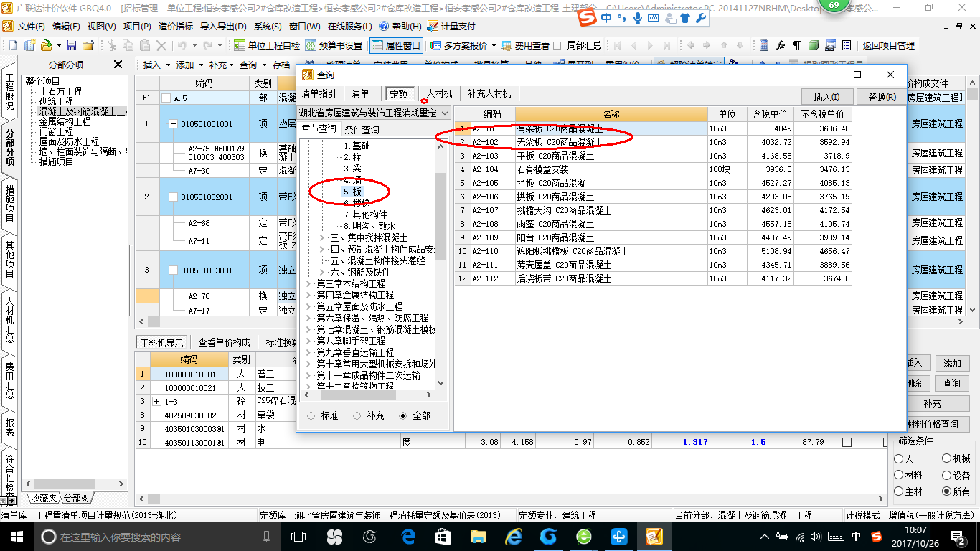The width and height of the screenshot is (980, 551).
Task: Click the copy icon in toolbar
Action: 128,45
